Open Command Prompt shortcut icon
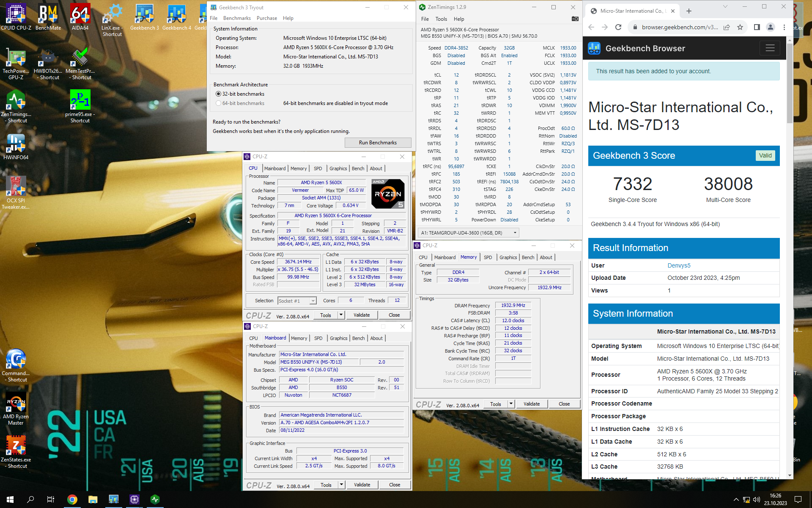This screenshot has height=508, width=812. click(x=16, y=365)
